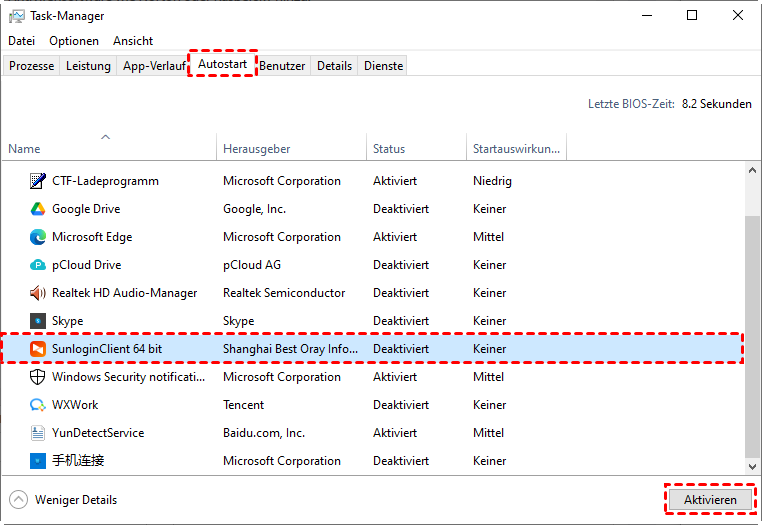The width and height of the screenshot is (762, 525).
Task: Select the Google Drive icon
Action: 37,209
